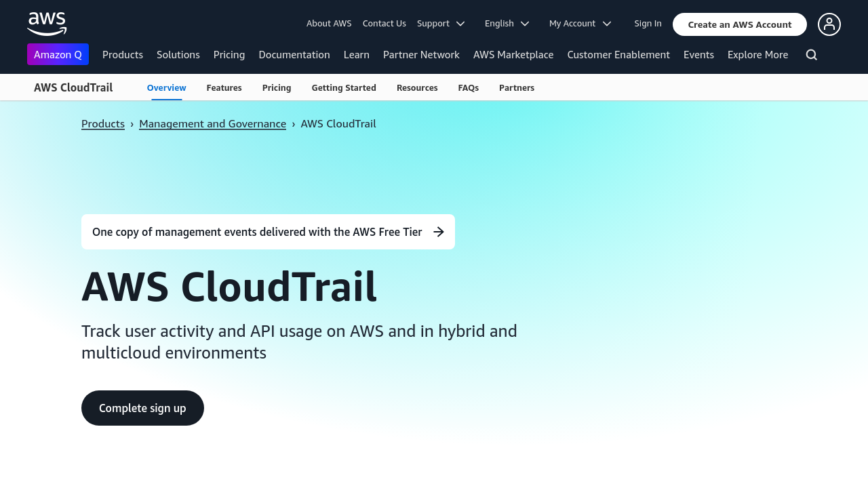Screen dimensions: 868x488
Task: Go to the Getting Started tab
Action: click(344, 88)
